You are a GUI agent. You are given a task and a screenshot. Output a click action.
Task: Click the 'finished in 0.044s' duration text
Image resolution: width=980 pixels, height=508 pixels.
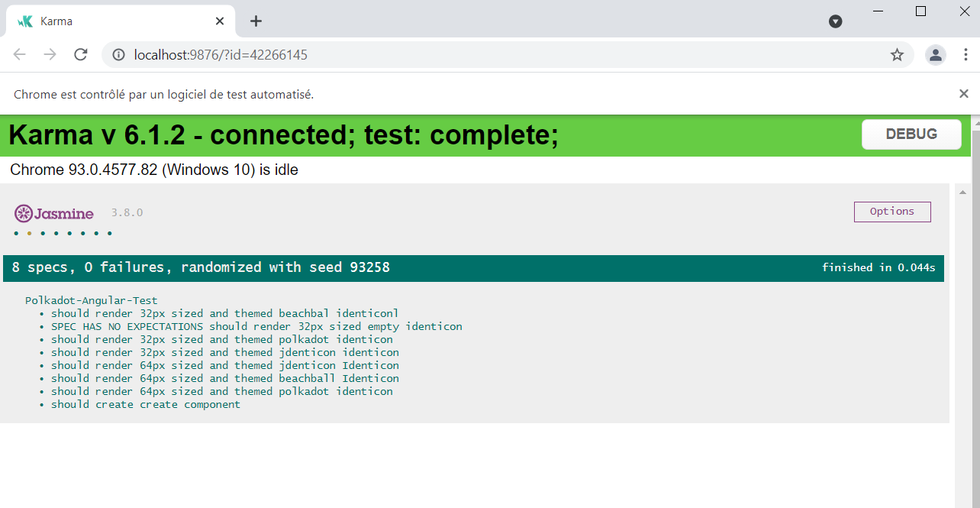878,267
